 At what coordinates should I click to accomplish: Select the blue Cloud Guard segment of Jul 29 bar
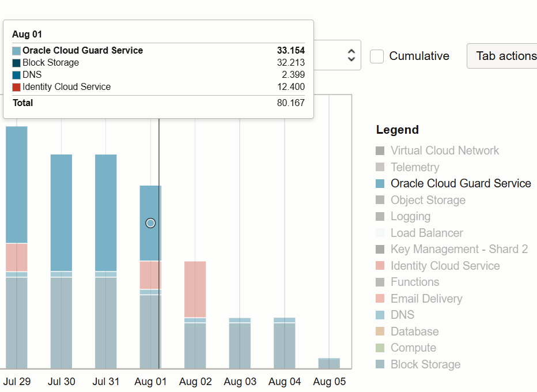(17, 184)
